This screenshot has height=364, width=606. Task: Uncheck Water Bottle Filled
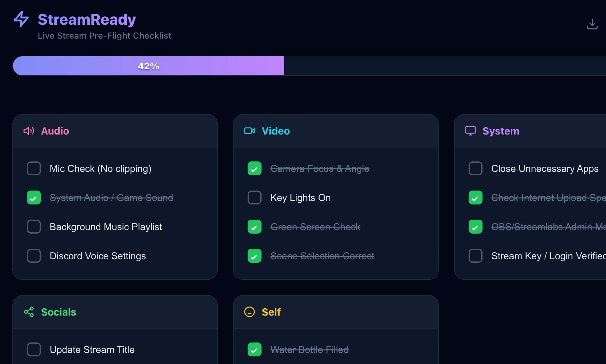254,349
